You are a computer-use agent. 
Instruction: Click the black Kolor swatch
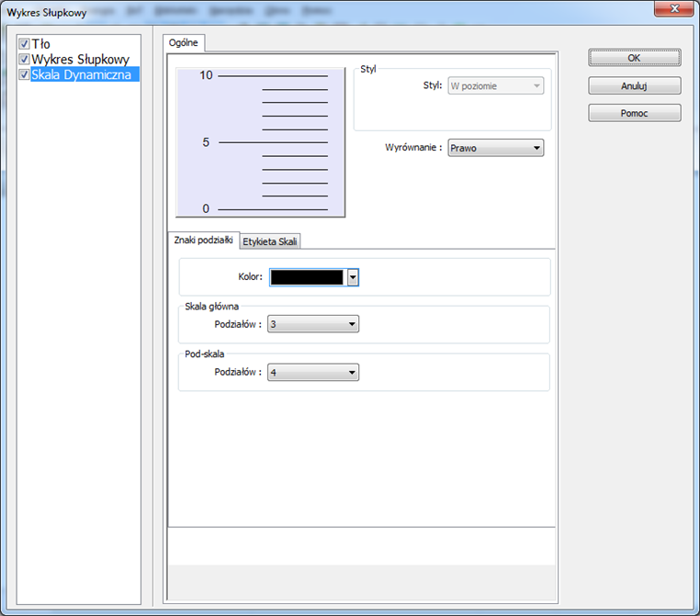[307, 277]
